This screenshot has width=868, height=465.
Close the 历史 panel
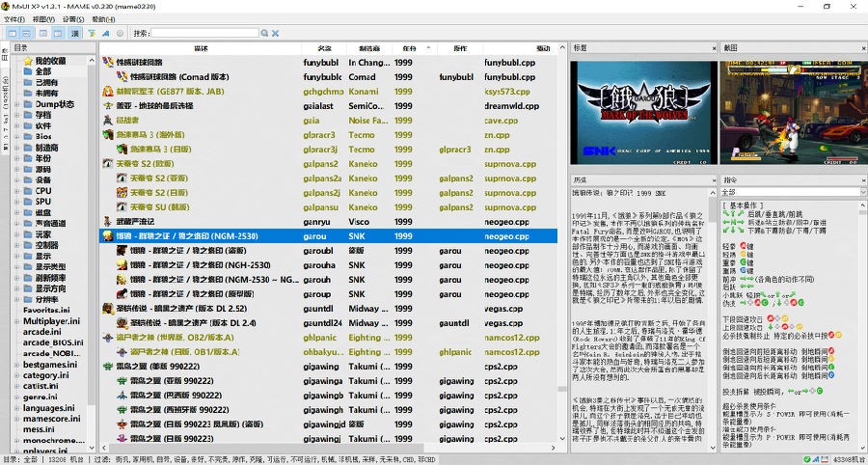click(713, 180)
